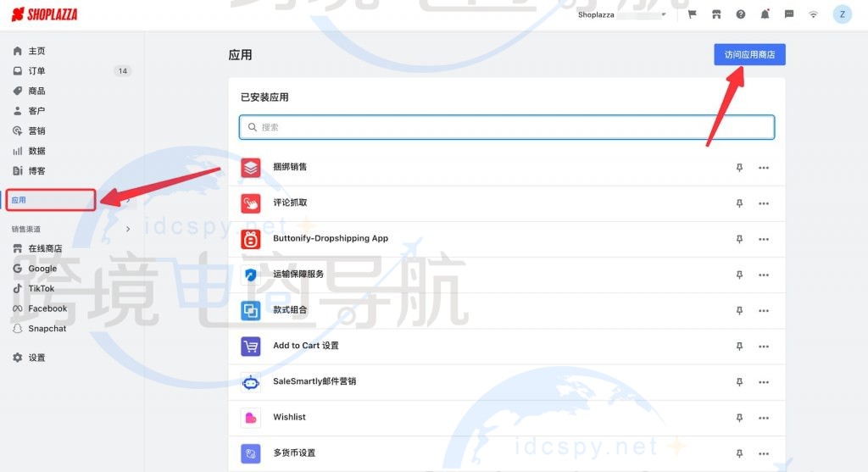Screen dimensions: 868x472
Task: Expand 销售渠道 sales channels chevron
Action: (x=128, y=229)
